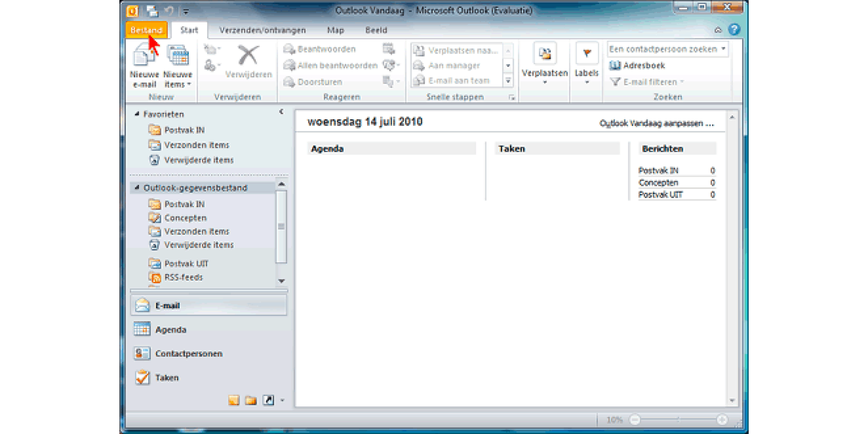Click the main pane scroll down arrow

tap(732, 400)
